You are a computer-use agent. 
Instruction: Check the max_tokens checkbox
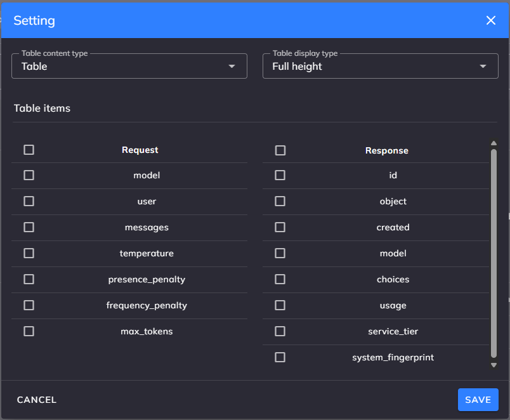pyautogui.click(x=29, y=332)
